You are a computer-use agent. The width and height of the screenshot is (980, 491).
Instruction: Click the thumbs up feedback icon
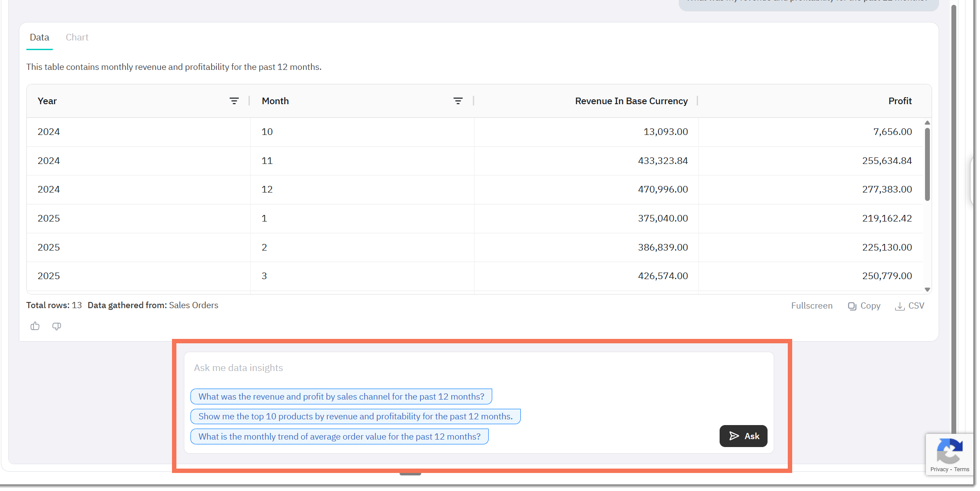click(35, 327)
